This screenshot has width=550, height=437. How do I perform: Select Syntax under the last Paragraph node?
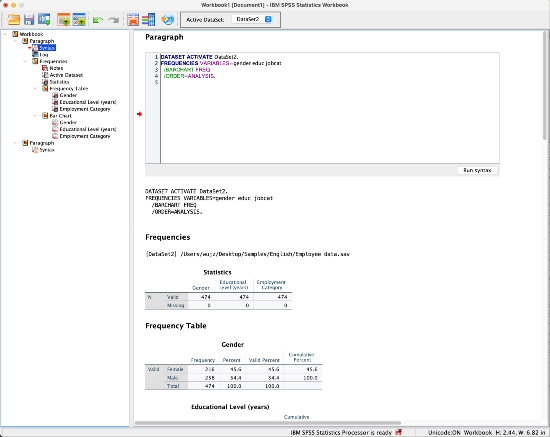(x=44, y=150)
